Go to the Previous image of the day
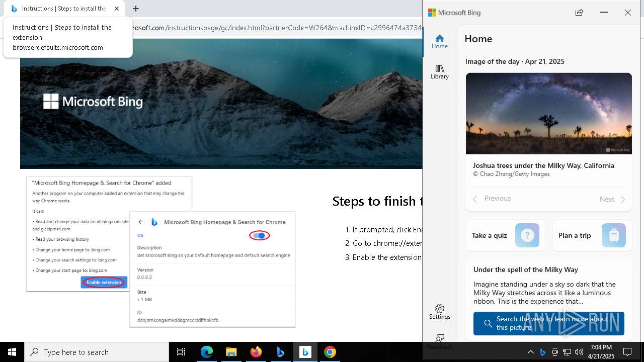Screen dimensions: 644x362 (x=492, y=199)
